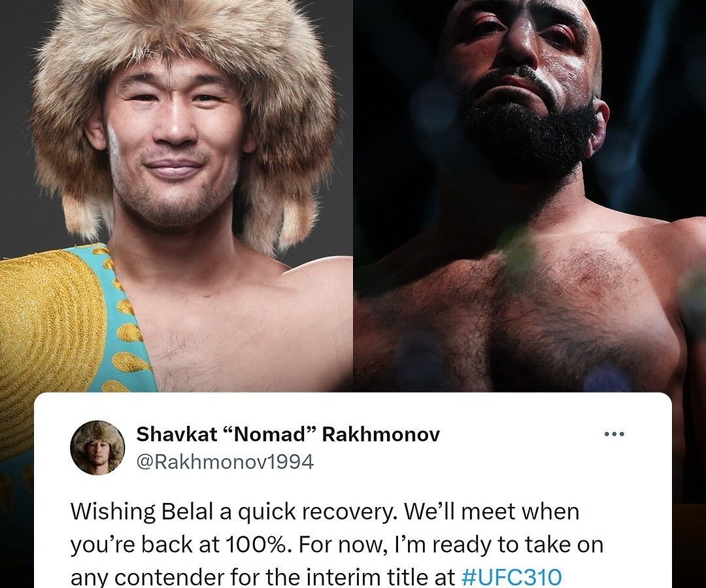Select the photo of the bearded bald fighter
Image resolution: width=706 pixels, height=588 pixels.
pos(529,196)
